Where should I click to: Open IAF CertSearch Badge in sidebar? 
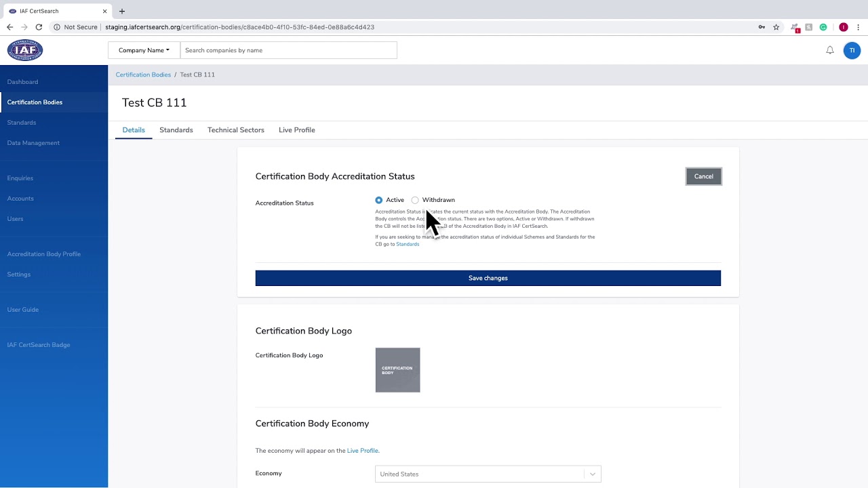(39, 345)
